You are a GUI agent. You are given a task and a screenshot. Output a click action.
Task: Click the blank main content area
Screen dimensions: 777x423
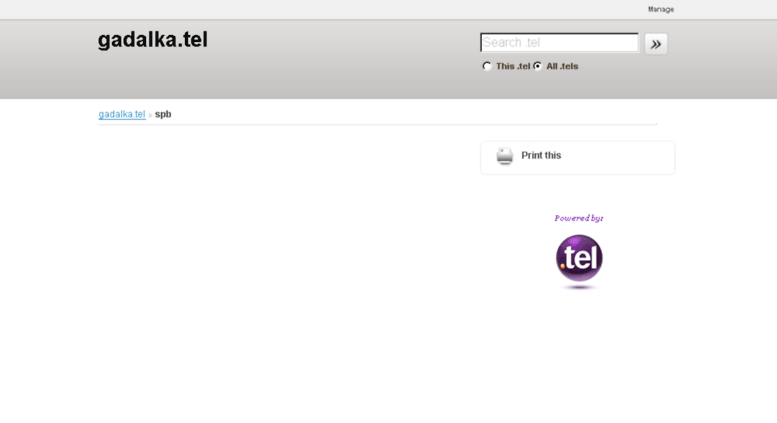pyautogui.click(x=282, y=248)
